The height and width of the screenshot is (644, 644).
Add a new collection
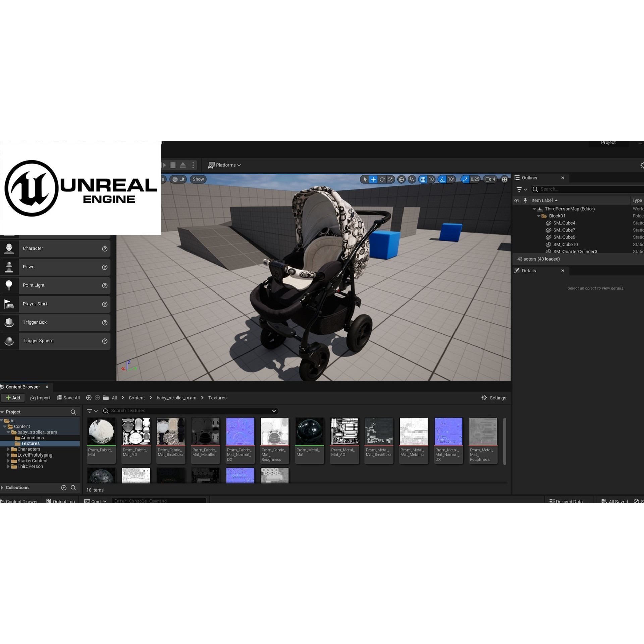(x=64, y=488)
